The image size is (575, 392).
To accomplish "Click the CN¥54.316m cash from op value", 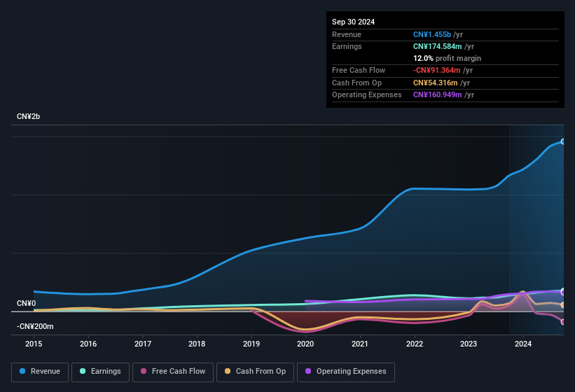I will (436, 83).
